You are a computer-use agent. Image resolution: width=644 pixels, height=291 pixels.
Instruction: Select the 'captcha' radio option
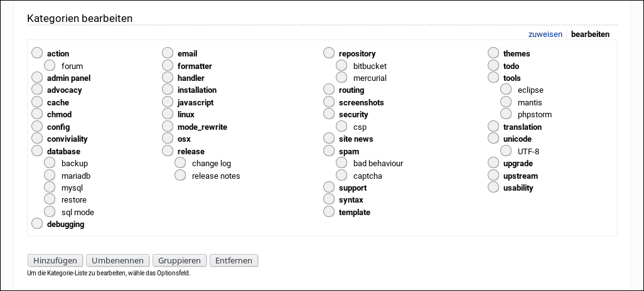click(x=342, y=176)
